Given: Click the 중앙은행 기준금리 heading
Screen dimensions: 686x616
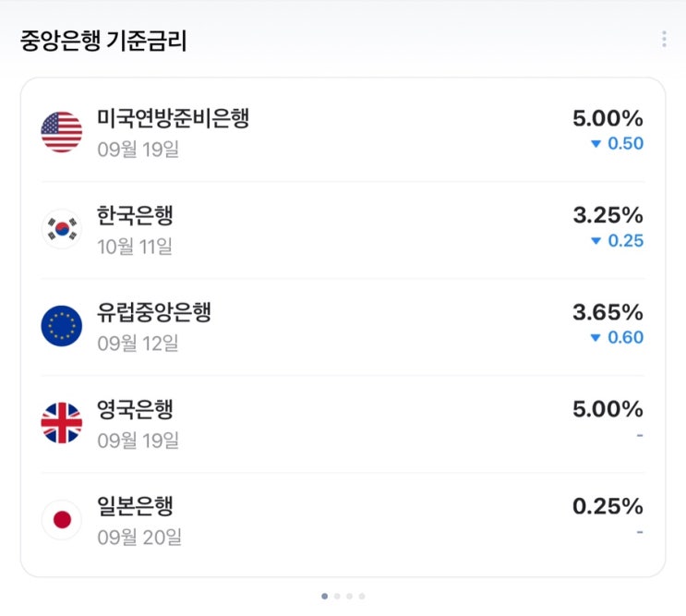Looking at the screenshot, I should [x=103, y=42].
